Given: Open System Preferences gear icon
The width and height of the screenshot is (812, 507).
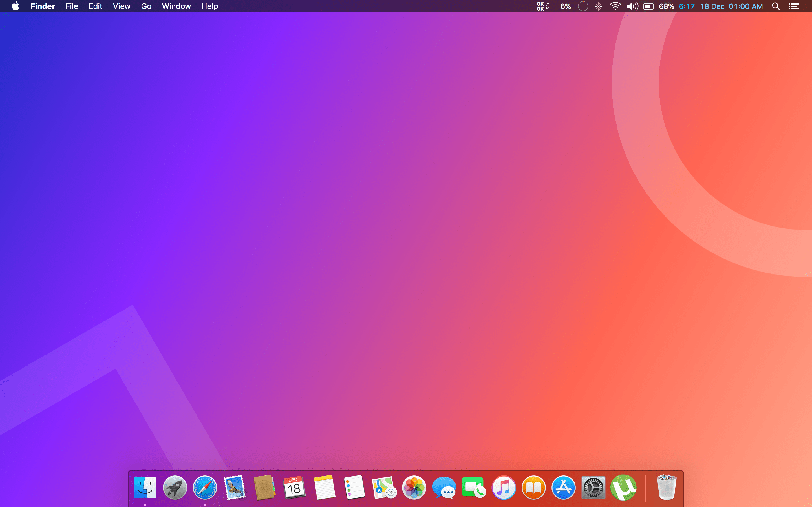Looking at the screenshot, I should (x=593, y=488).
